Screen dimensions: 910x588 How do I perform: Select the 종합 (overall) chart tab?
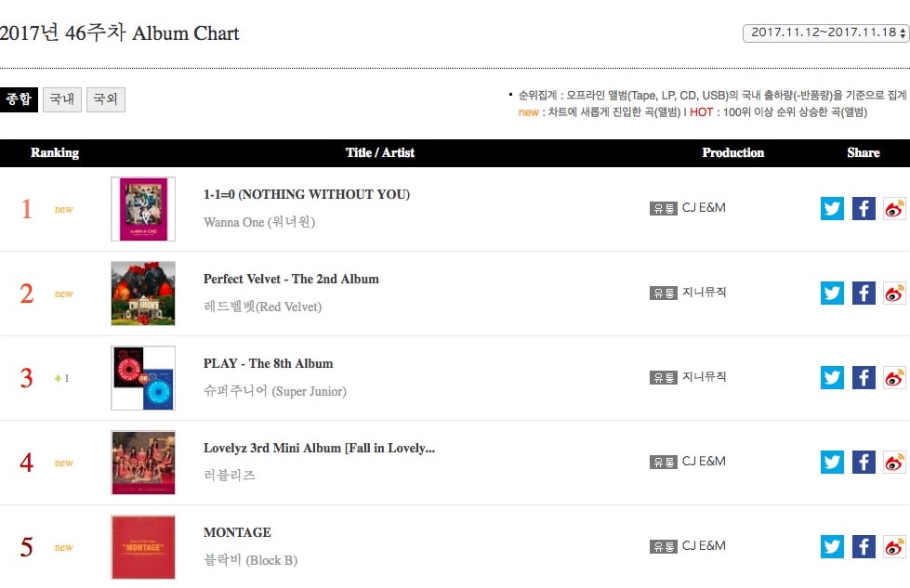[x=19, y=99]
